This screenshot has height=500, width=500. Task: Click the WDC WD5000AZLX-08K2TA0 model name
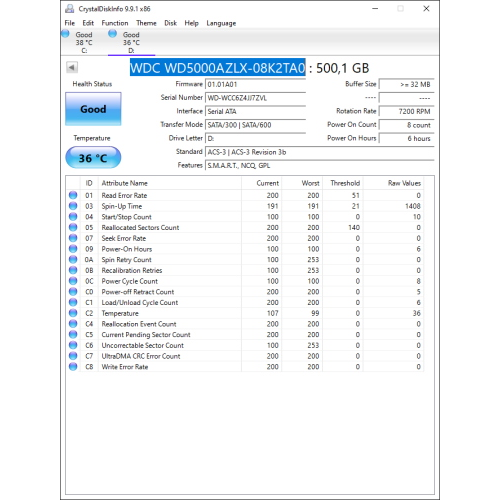click(x=217, y=68)
